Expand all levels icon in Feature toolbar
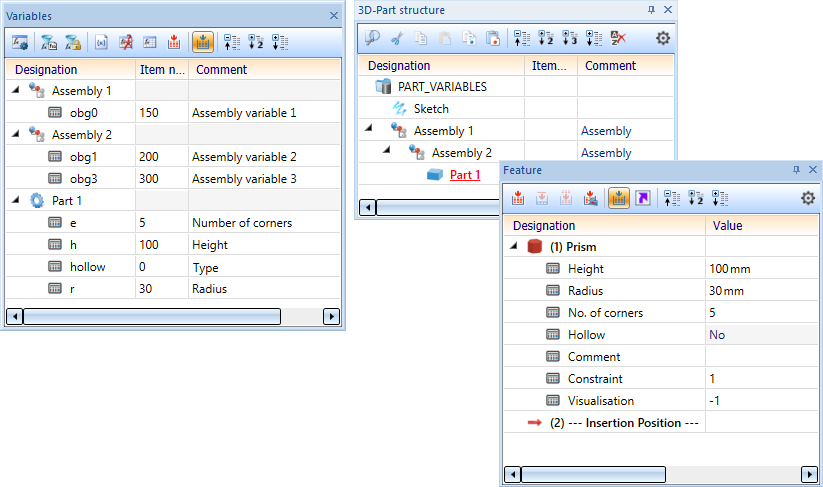 [x=720, y=198]
